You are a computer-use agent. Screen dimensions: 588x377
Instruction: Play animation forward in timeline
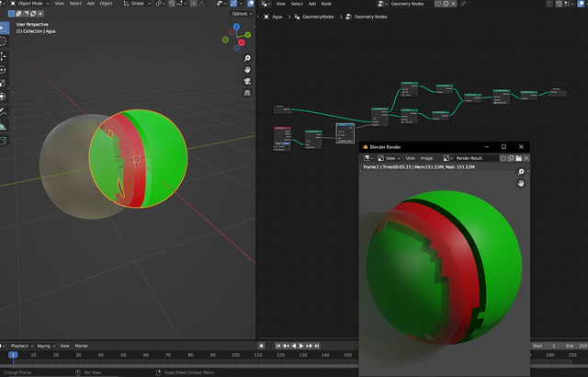(x=301, y=346)
